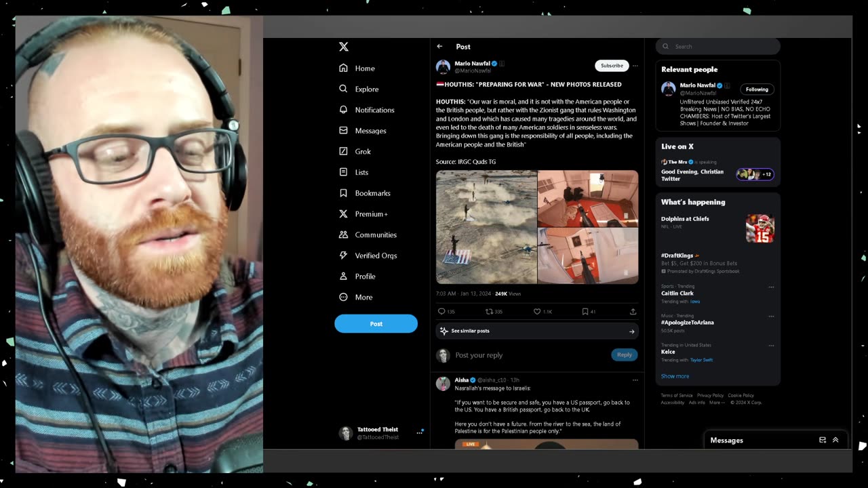Open Grok from sidebar
Image resolution: width=868 pixels, height=488 pixels.
355,151
